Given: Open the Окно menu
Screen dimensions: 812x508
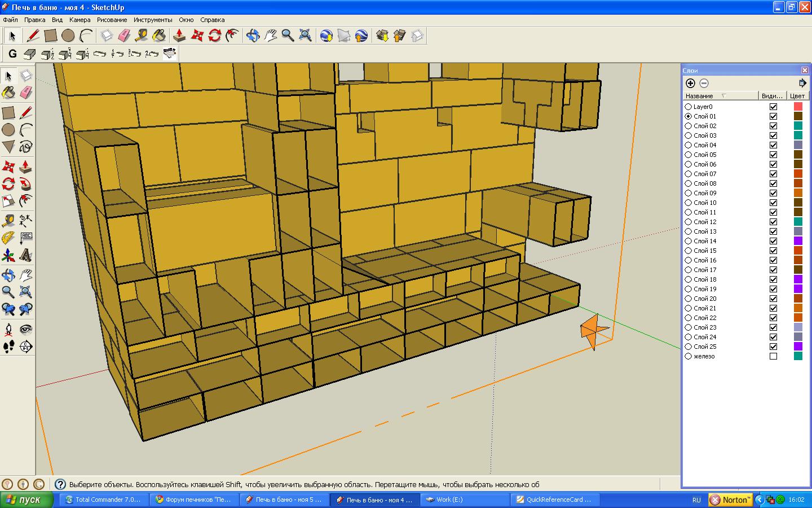Looking at the screenshot, I should click(186, 20).
